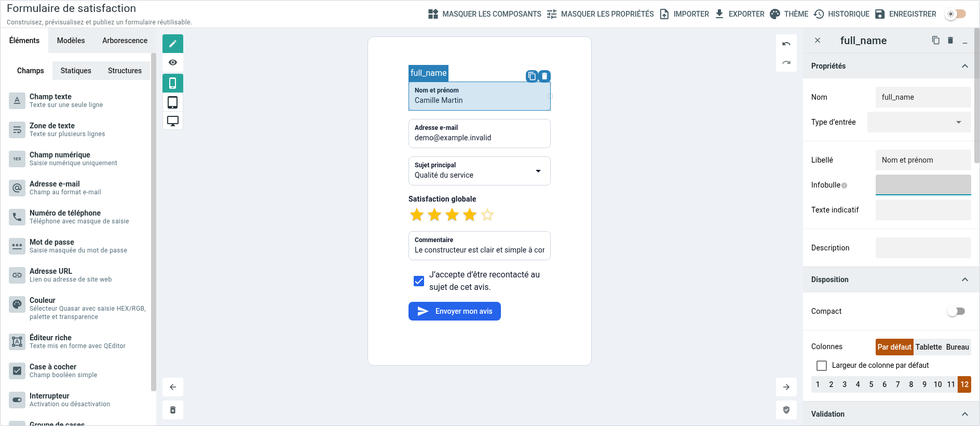Click the left arrow button below the canvas
The height and width of the screenshot is (426, 980).
[173, 387]
